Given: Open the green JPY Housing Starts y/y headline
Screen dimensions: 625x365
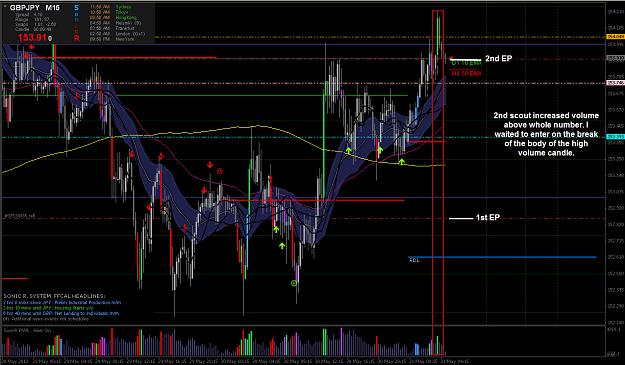Looking at the screenshot, I should click(48, 308).
